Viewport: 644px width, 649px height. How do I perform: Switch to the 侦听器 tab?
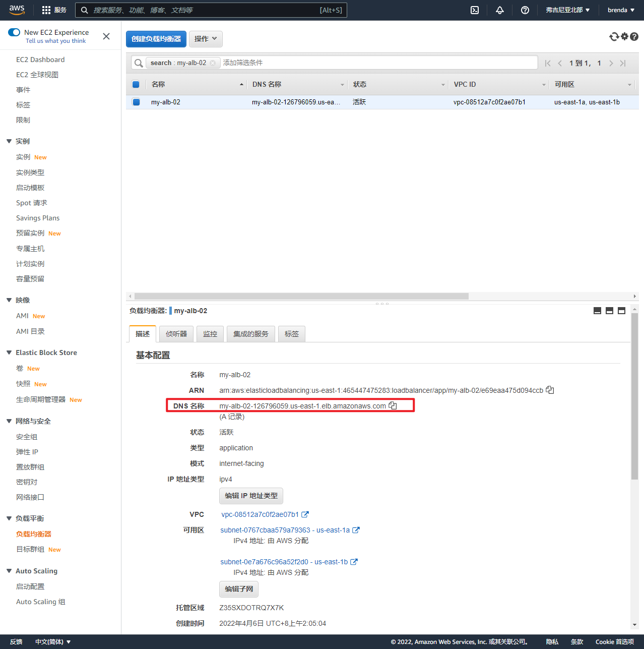[x=176, y=334]
